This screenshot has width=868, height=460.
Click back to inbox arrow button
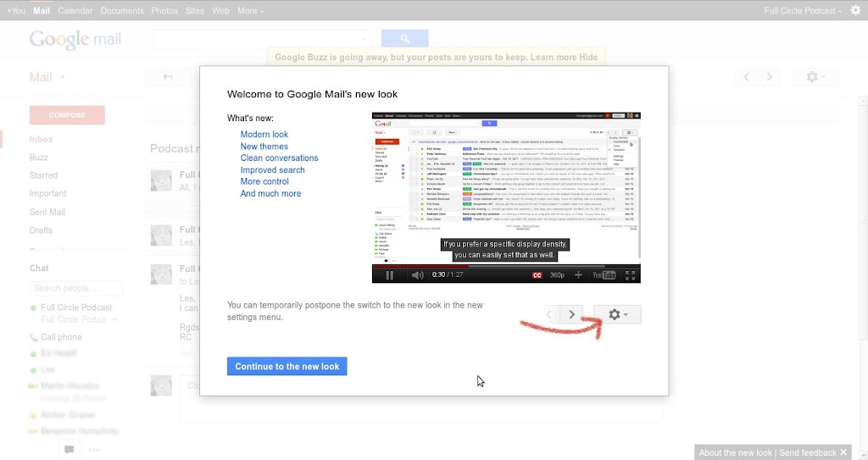168,77
